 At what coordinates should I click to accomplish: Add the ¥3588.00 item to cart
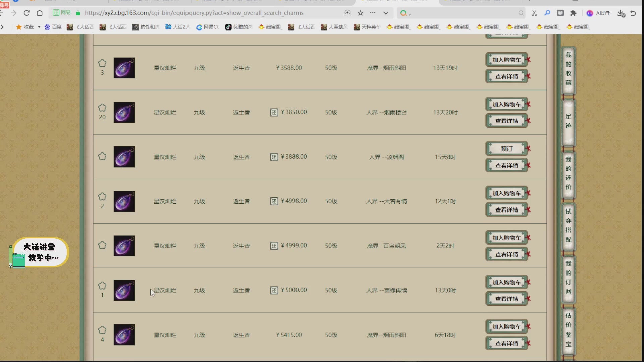[x=507, y=60]
